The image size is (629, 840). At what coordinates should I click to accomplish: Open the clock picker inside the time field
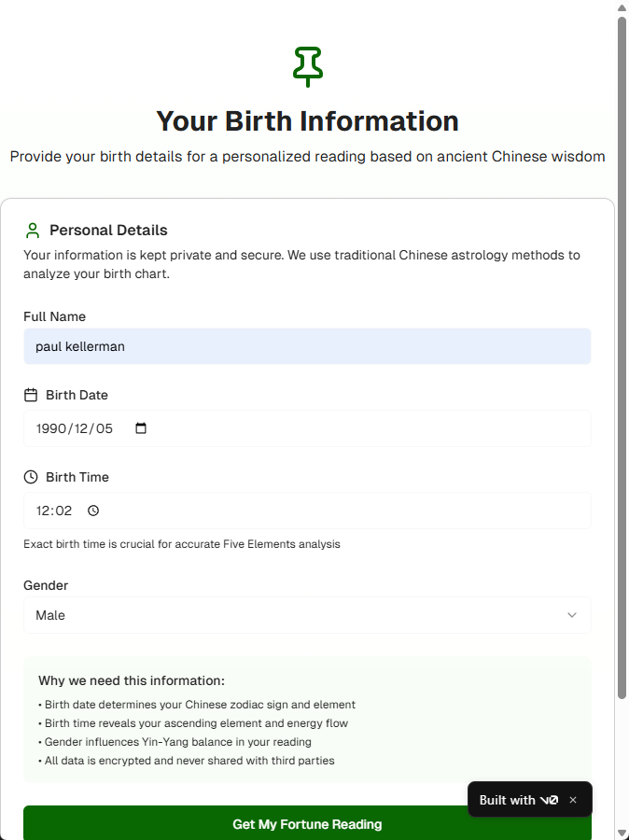93,511
